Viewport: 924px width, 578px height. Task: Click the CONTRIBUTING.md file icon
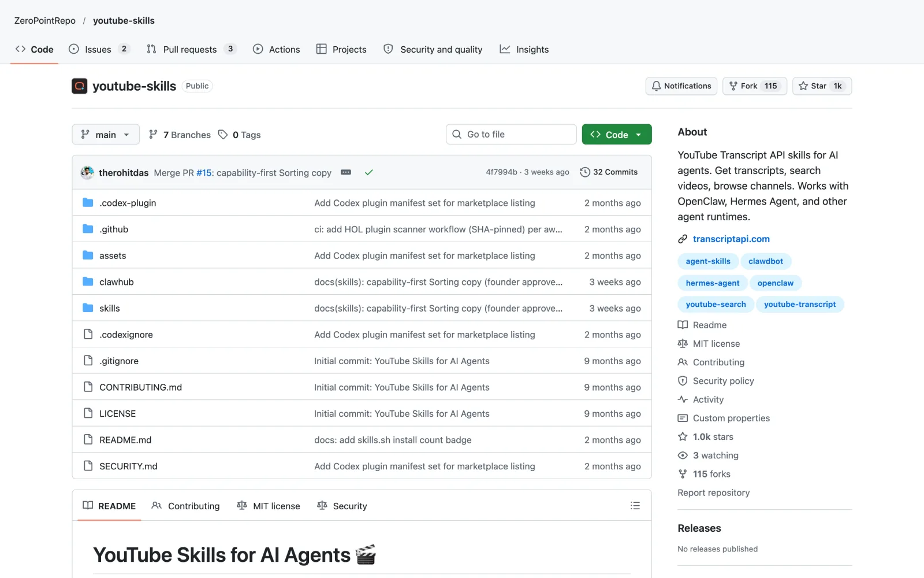[x=88, y=387]
